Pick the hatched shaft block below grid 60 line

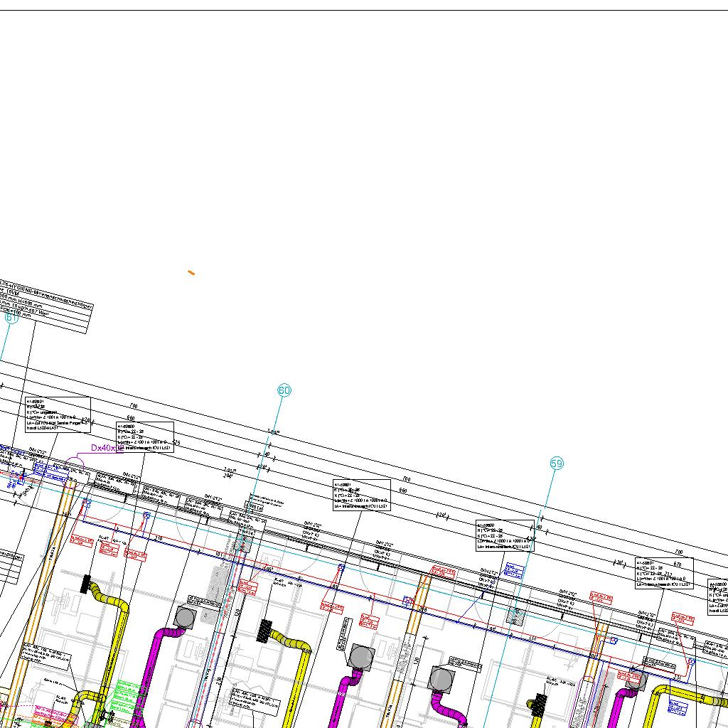click(242, 540)
